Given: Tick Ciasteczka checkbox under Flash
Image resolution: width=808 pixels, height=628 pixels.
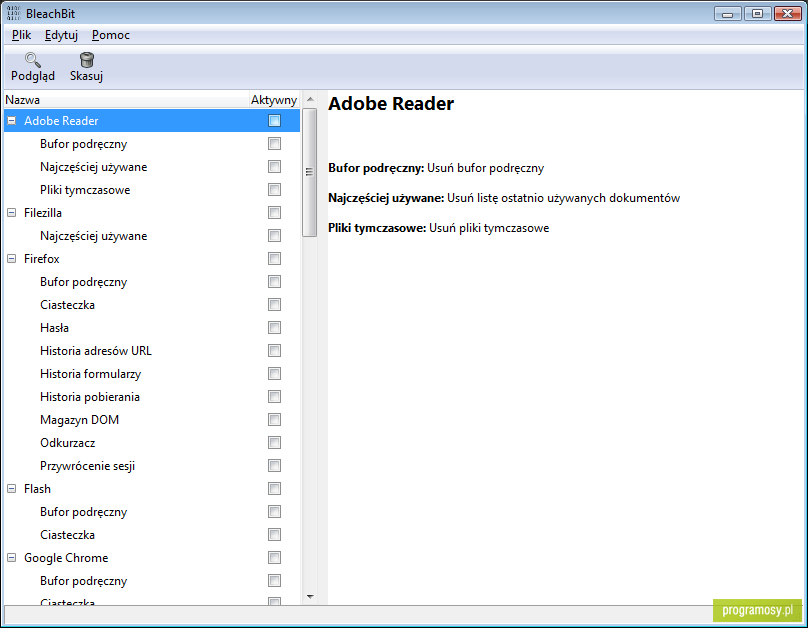Looking at the screenshot, I should point(275,535).
